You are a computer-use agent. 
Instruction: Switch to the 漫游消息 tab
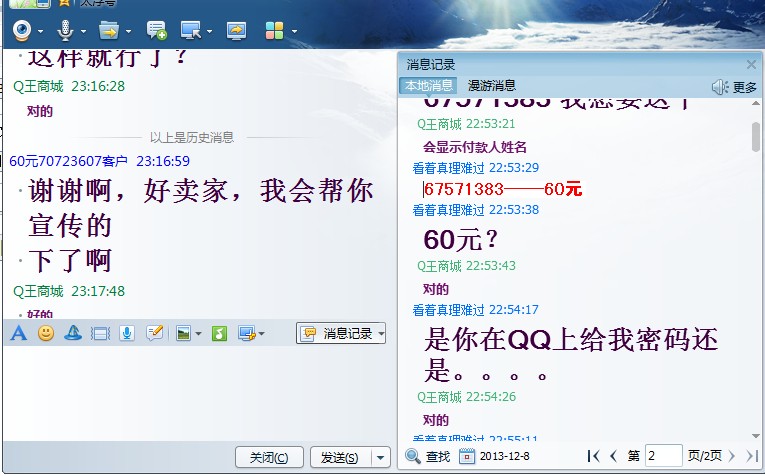(492, 86)
